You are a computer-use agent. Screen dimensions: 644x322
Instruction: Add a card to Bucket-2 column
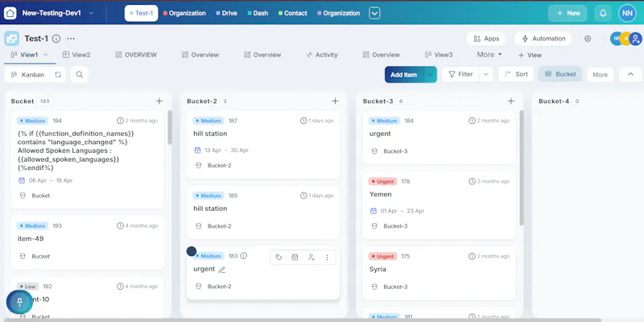[335, 101]
